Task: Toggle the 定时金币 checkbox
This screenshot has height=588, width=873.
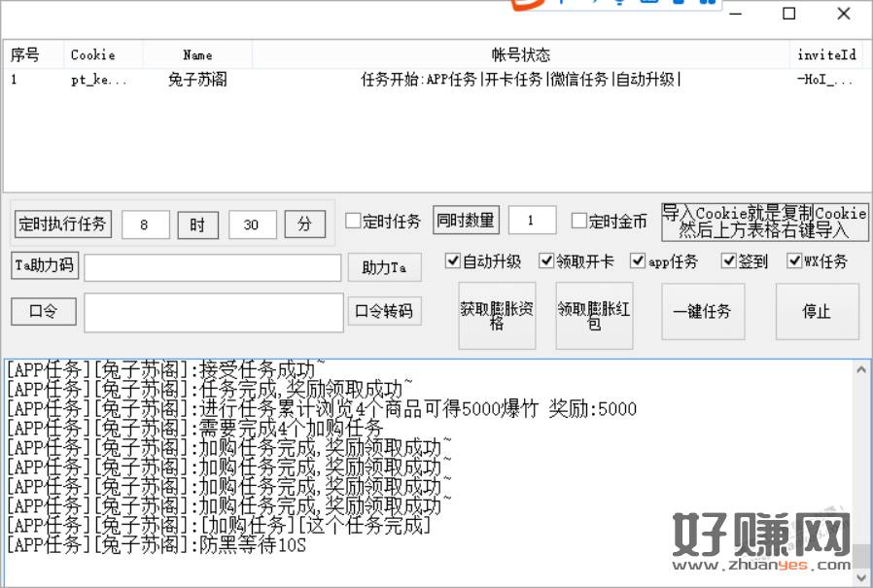Action: [x=579, y=222]
